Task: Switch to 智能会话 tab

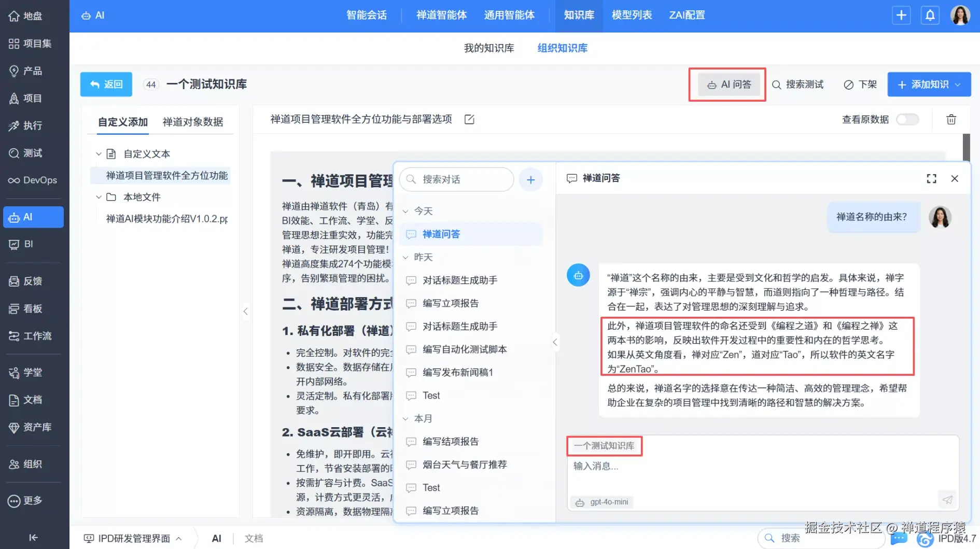Action: pyautogui.click(x=367, y=16)
